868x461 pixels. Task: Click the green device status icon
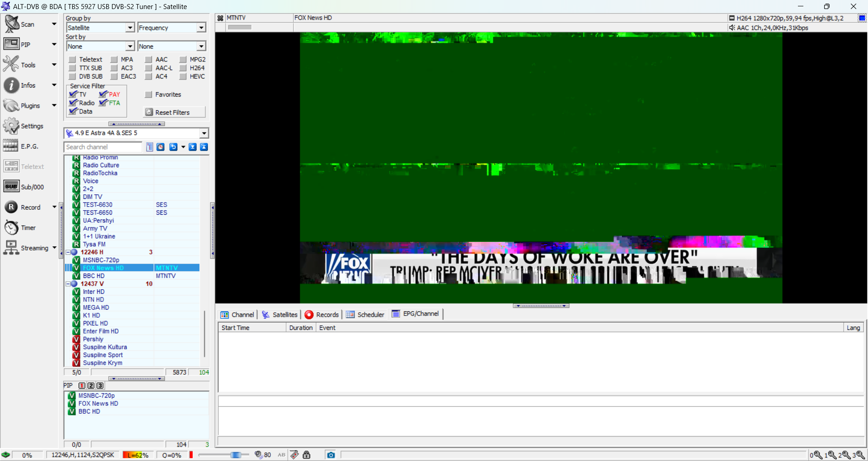(x=6, y=455)
